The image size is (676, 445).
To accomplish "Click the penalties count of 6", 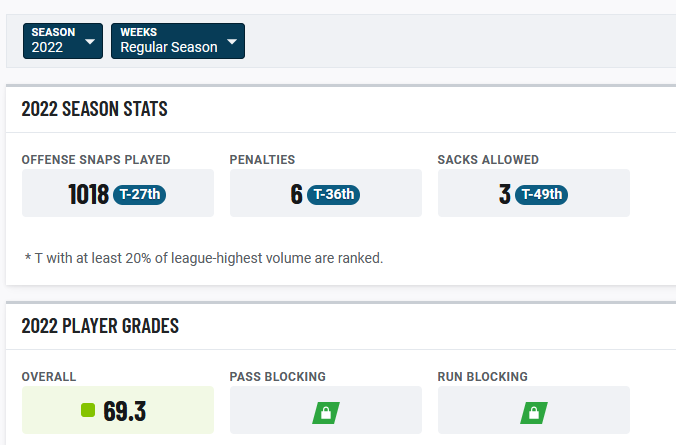I will [296, 194].
